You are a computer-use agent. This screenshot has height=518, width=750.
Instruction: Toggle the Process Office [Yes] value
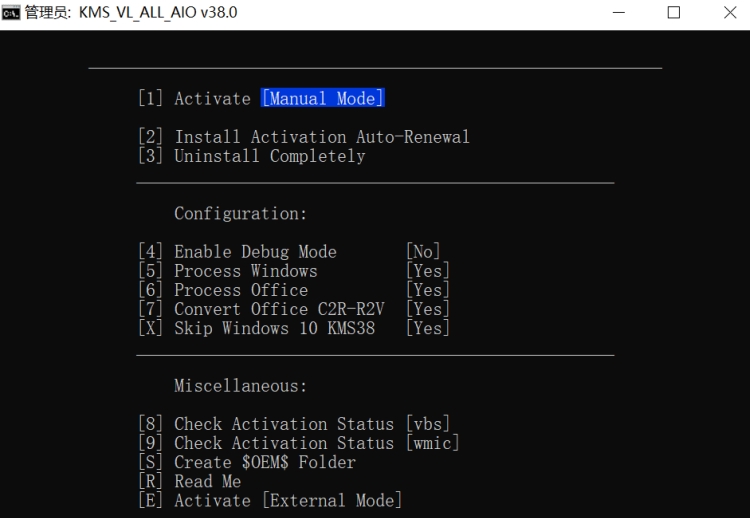coord(427,290)
